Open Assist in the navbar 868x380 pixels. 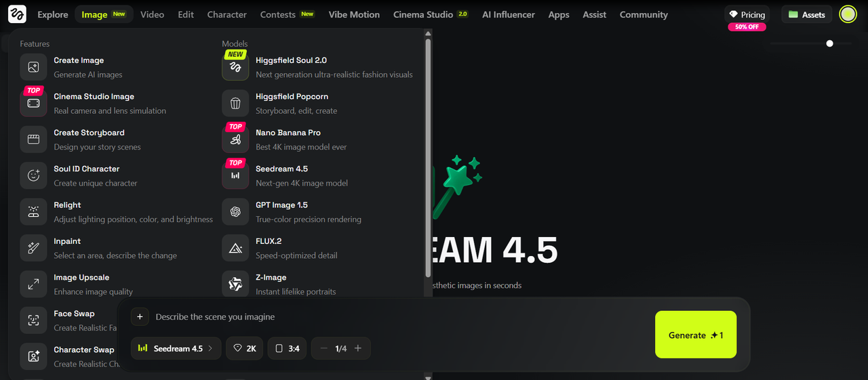coord(595,14)
